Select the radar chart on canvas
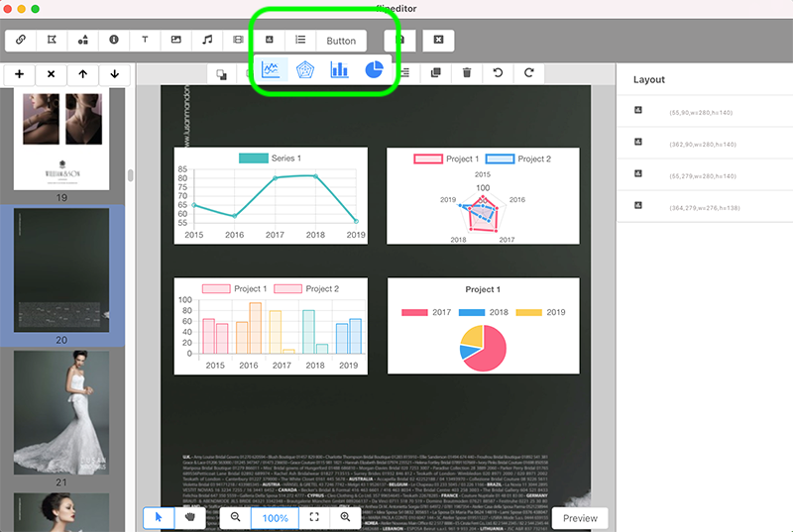This screenshot has width=793, height=532. (483, 196)
